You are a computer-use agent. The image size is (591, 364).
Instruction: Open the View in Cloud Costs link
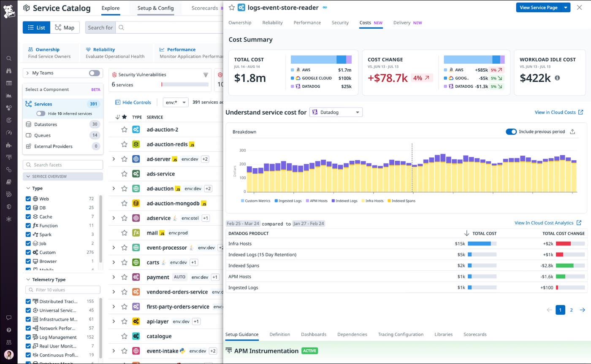pyautogui.click(x=556, y=112)
